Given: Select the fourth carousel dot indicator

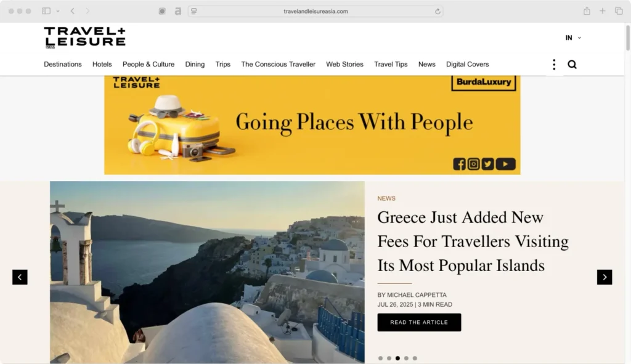Looking at the screenshot, I should pyautogui.click(x=406, y=358).
